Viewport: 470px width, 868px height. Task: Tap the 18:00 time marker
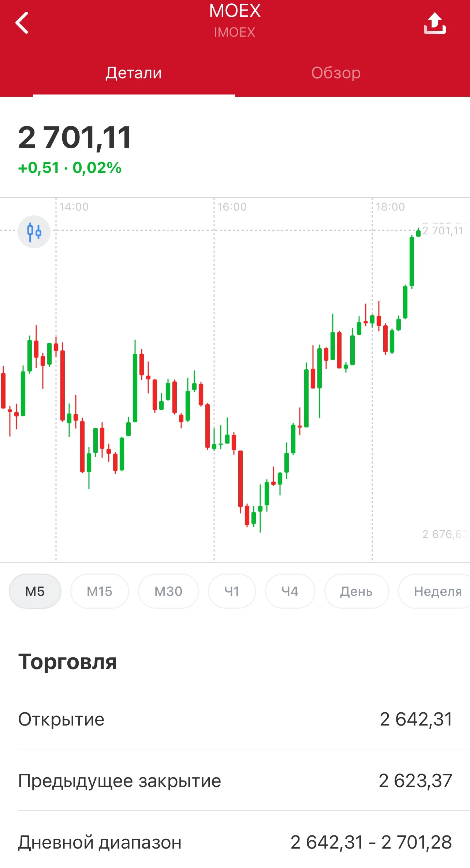coord(390,207)
